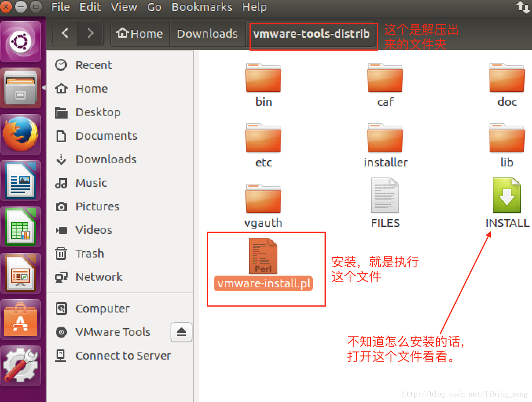Eject the VMware Tools disc
Viewport: 532px width, 402px height.
(x=182, y=332)
